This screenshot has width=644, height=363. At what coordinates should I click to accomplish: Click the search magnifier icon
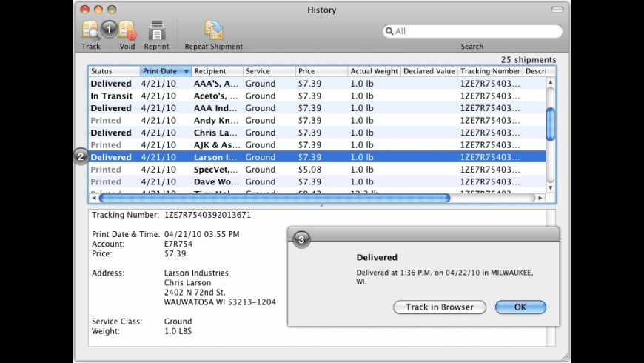click(389, 32)
